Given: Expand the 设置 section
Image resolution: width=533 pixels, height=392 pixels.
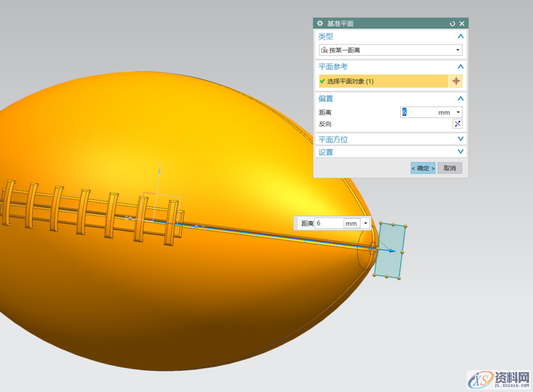Looking at the screenshot, I should [x=460, y=152].
